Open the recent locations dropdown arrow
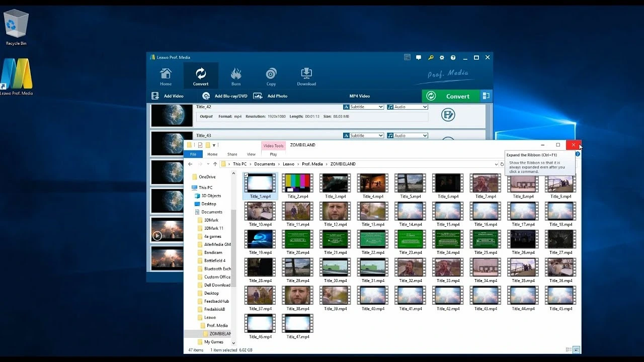Screen dimensions: 644x362 click(208, 164)
